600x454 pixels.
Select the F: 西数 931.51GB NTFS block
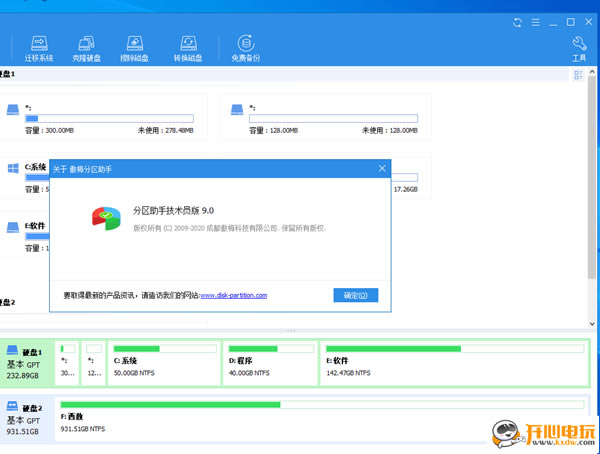pos(322,419)
